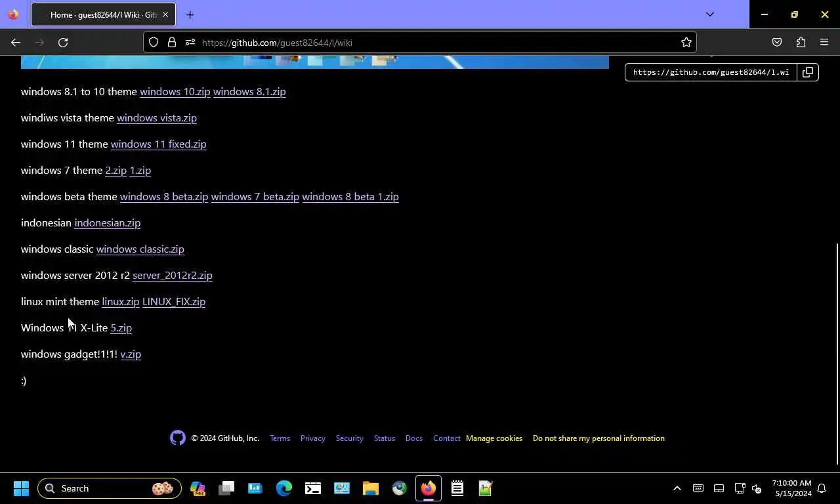Open footer Docs link

pyautogui.click(x=414, y=438)
